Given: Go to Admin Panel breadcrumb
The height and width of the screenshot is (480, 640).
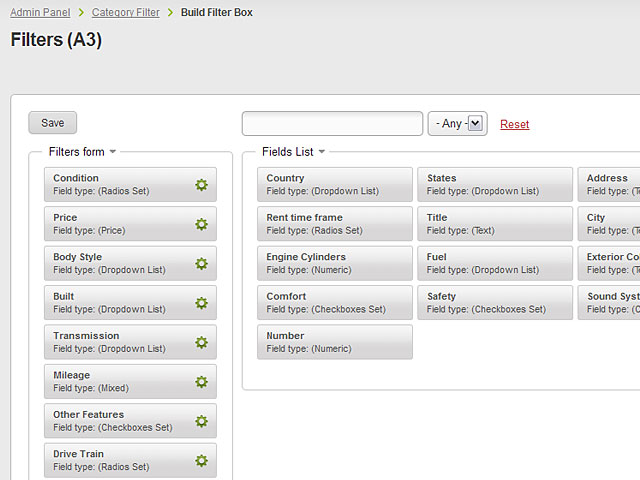Looking at the screenshot, I should point(40,13).
